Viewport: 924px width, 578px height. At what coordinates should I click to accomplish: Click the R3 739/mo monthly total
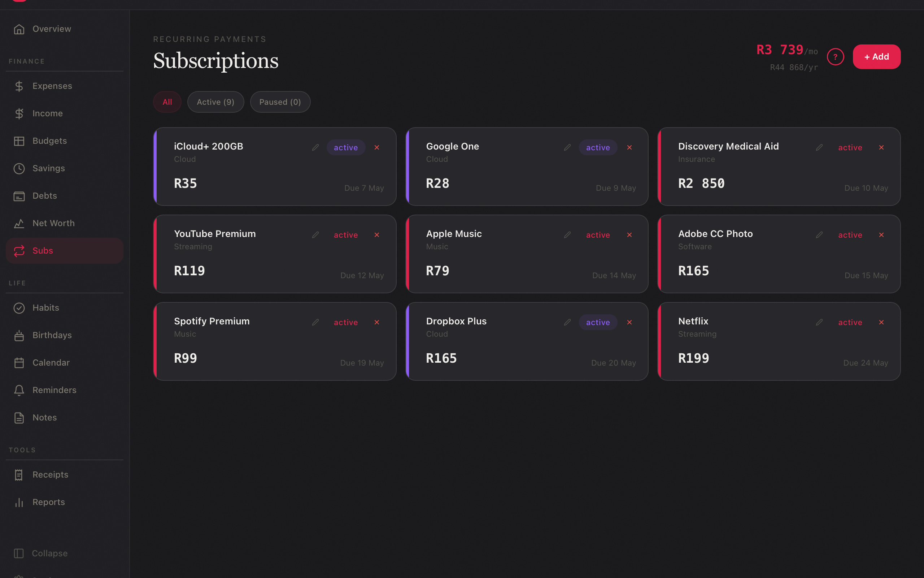[x=787, y=50]
